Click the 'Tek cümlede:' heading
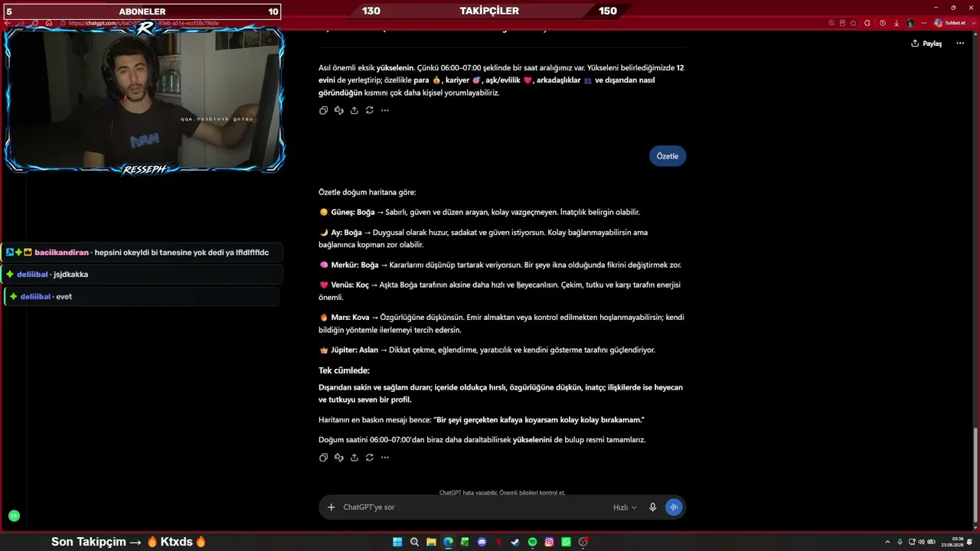 click(x=344, y=370)
